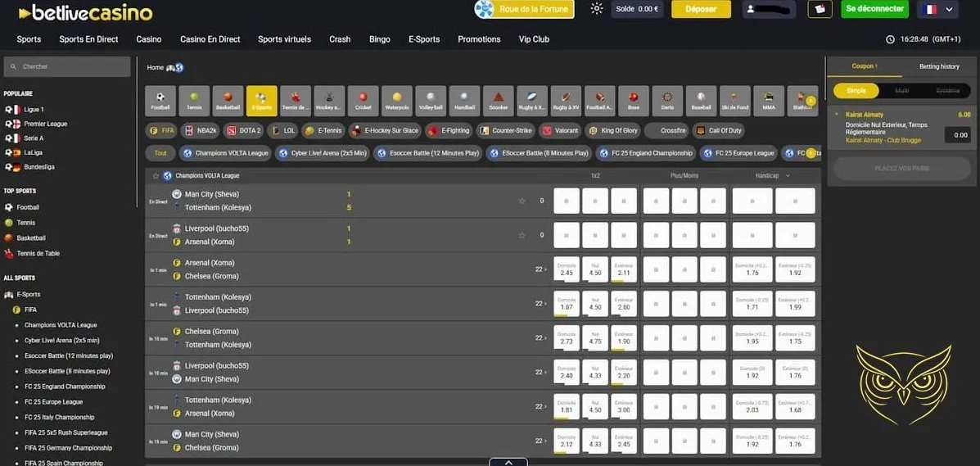Select the Ski de Fond sport tile
980x466 pixels.
734,101
